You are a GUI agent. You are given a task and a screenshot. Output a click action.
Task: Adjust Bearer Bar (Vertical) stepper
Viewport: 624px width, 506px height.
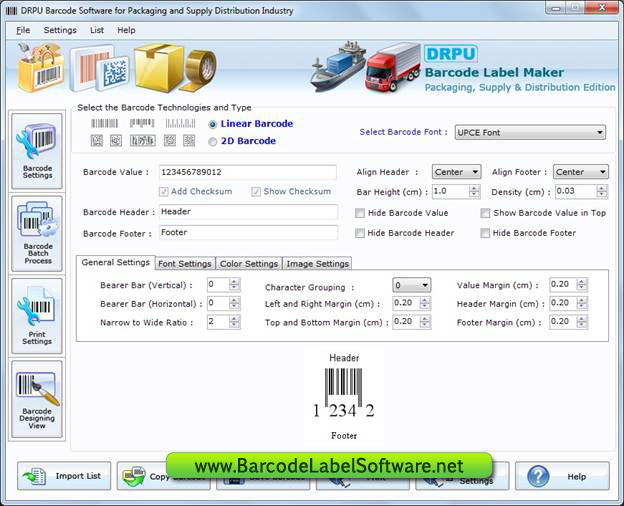click(234, 285)
